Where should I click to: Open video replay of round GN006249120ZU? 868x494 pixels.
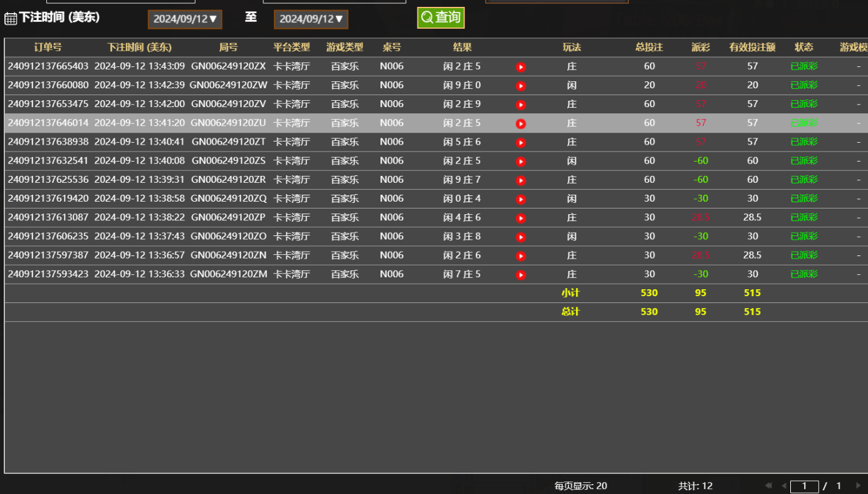(521, 123)
